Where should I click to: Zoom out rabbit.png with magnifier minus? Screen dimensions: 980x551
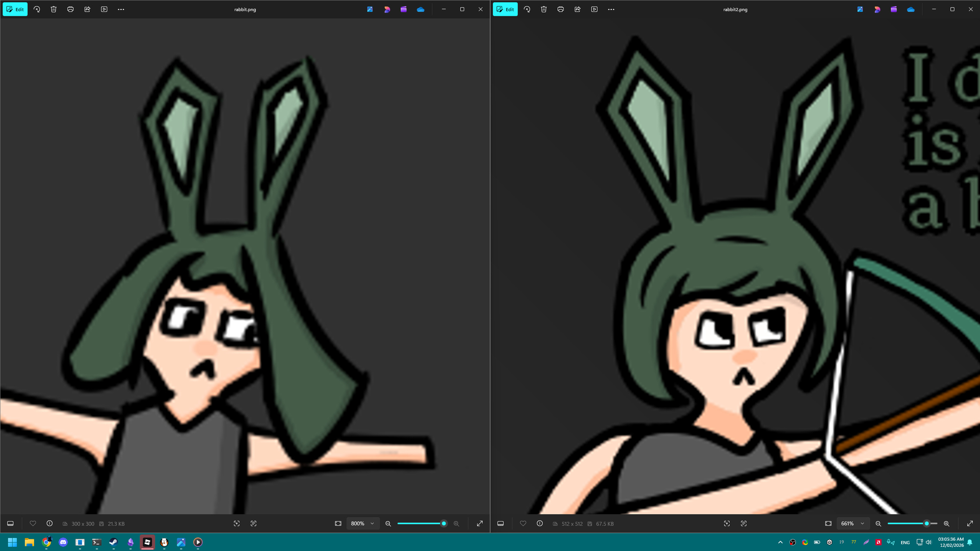tap(388, 523)
